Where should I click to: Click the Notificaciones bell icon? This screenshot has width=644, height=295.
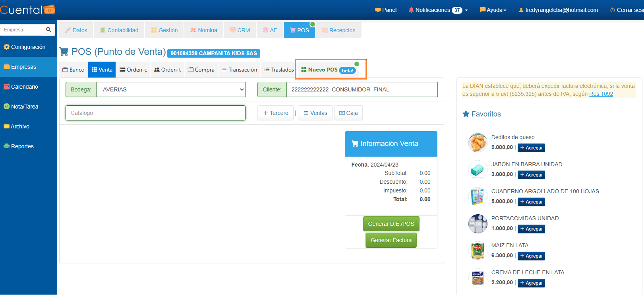point(411,10)
